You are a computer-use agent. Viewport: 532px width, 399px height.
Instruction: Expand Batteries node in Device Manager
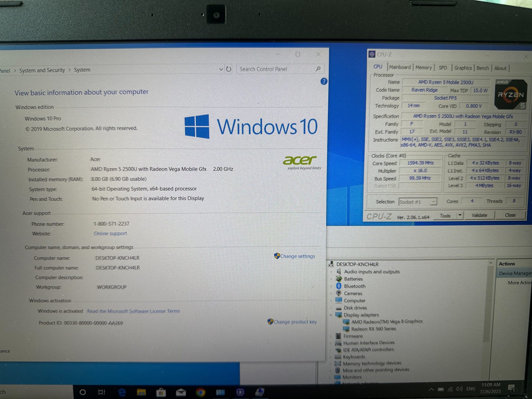click(x=331, y=279)
